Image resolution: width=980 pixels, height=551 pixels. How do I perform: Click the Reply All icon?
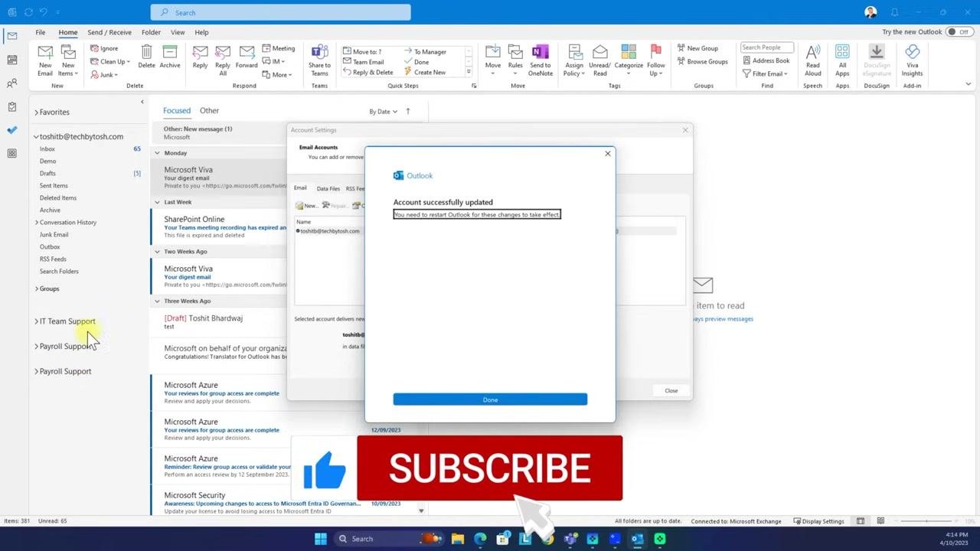[x=223, y=60]
